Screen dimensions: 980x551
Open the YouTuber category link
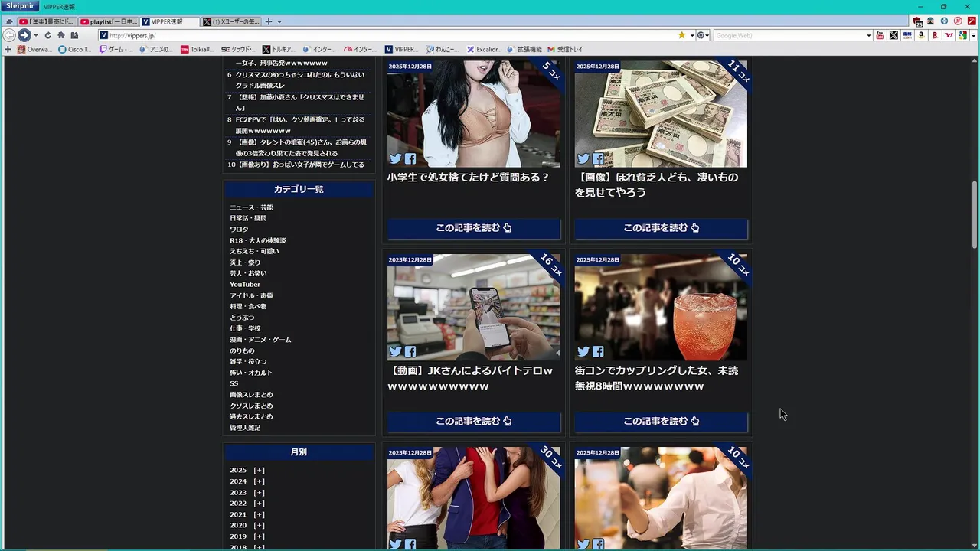(245, 285)
